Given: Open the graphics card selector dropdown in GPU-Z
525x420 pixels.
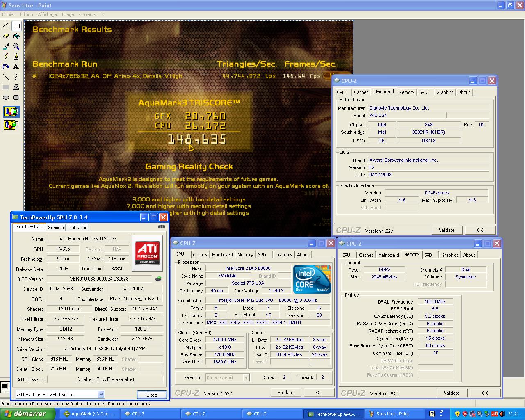Looking at the screenshot, I should click(x=101, y=395).
